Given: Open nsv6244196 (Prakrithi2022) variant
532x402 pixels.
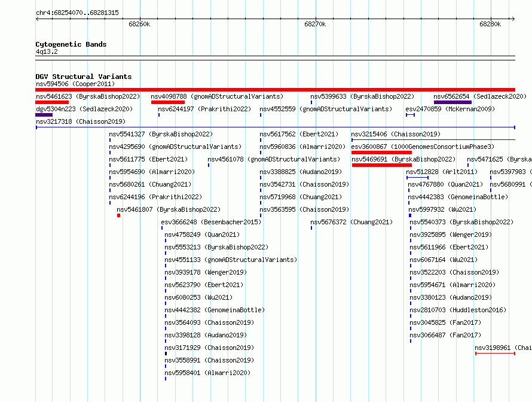Looking at the screenshot, I should 155,197.
